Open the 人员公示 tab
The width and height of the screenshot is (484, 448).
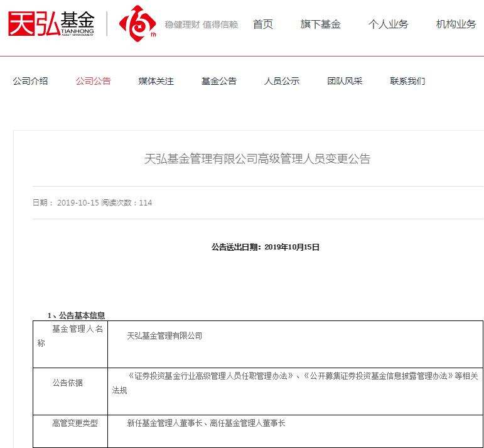tap(282, 81)
